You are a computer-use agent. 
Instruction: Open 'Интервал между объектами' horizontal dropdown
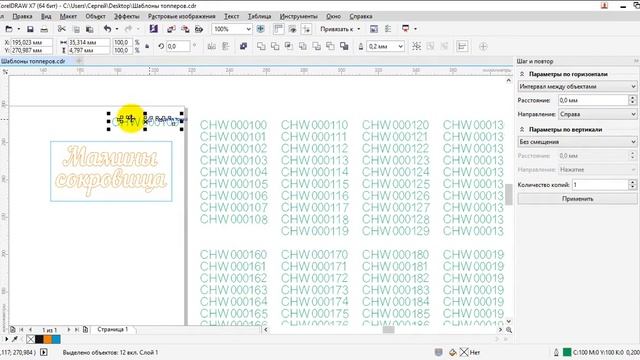point(577,87)
